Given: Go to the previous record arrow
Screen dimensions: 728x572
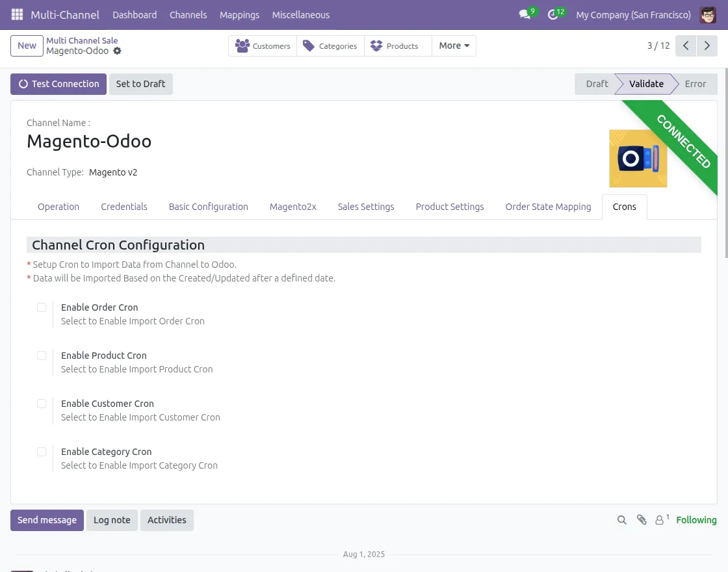Looking at the screenshot, I should pos(686,45).
